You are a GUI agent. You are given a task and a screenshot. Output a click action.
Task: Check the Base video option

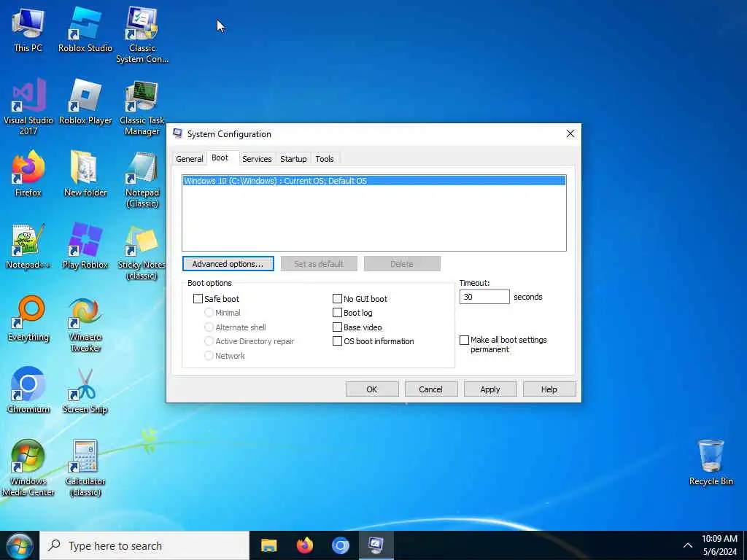337,327
